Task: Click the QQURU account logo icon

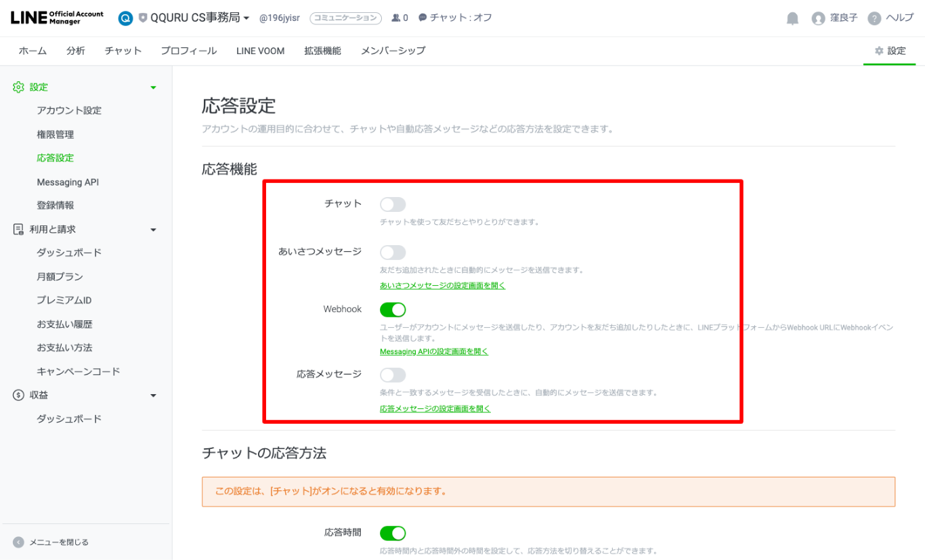Action: (125, 18)
